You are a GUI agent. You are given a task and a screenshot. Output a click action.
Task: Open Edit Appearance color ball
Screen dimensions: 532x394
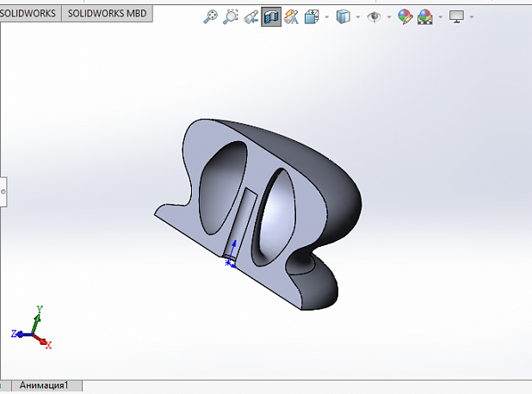[x=405, y=16]
